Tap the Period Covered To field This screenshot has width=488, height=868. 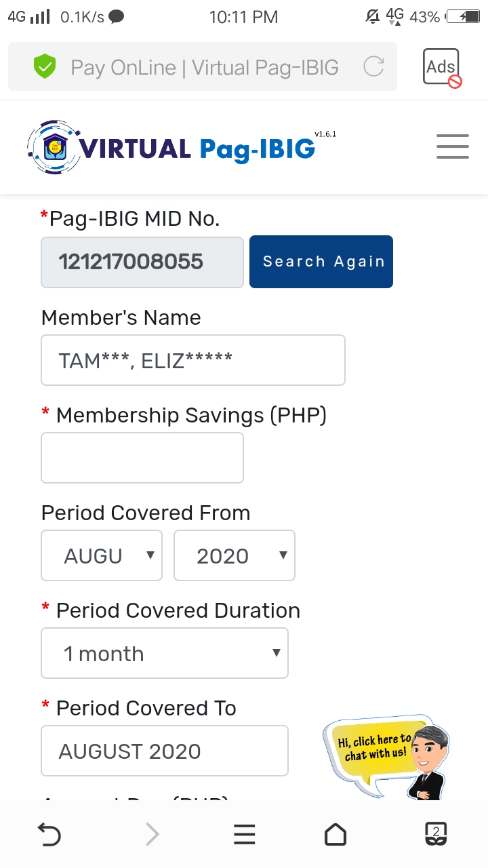pos(165,751)
